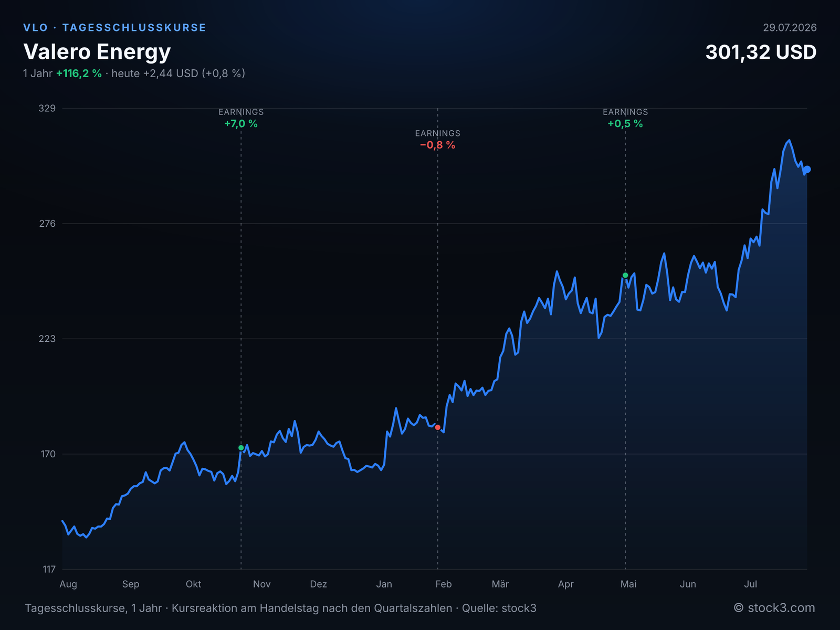
Task: Click the Sep x-axis label
Action: point(131,584)
